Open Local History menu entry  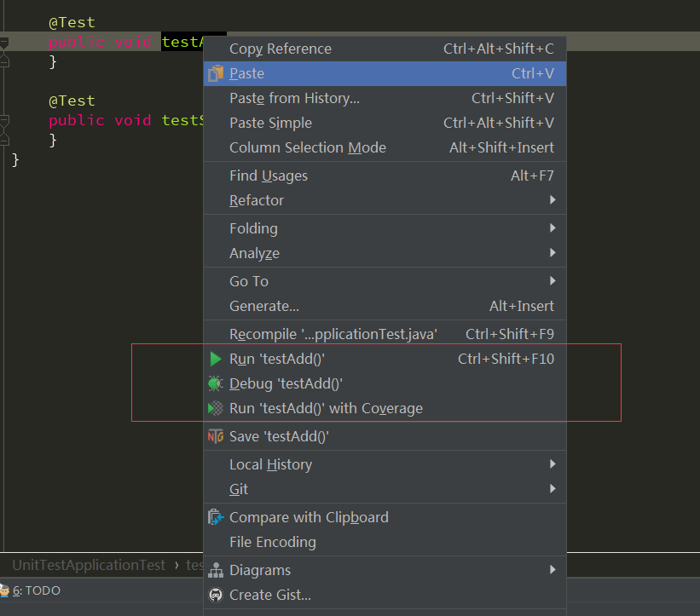click(x=385, y=464)
